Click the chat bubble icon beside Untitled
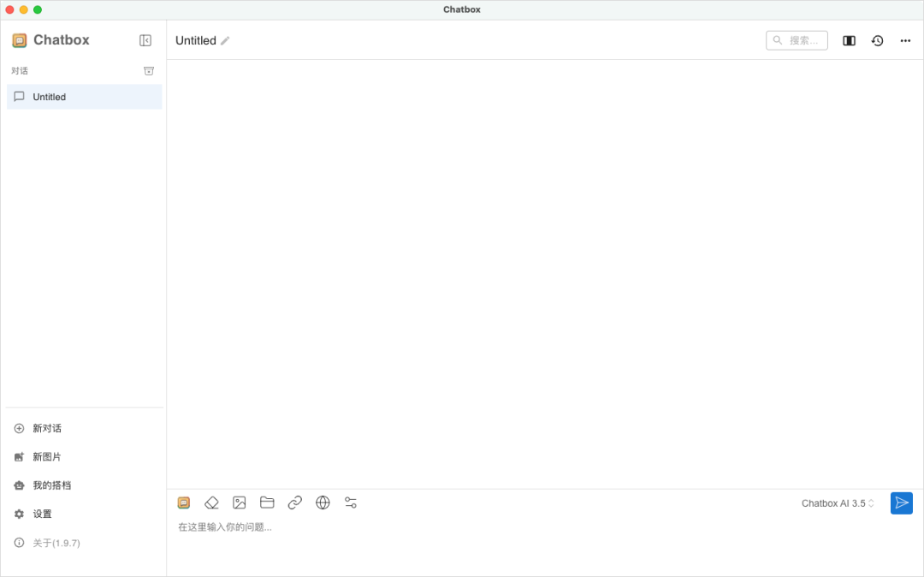 (x=19, y=97)
